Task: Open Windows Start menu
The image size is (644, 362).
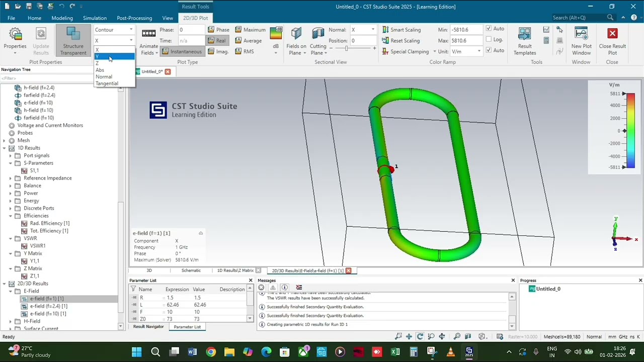Action: click(x=136, y=352)
